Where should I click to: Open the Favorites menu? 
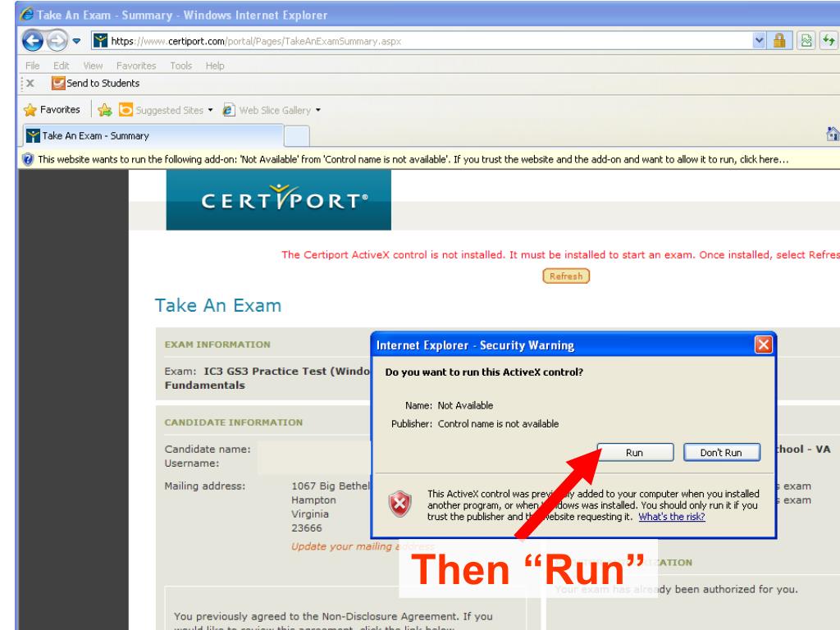tap(136, 66)
